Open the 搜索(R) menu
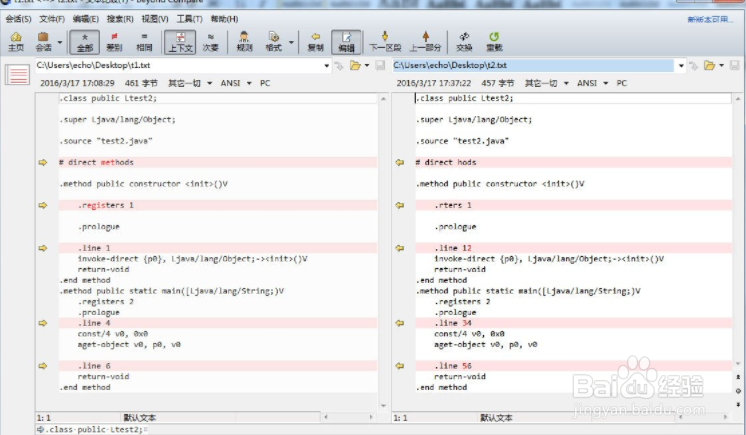Image resolution: width=746 pixels, height=435 pixels. [x=120, y=19]
